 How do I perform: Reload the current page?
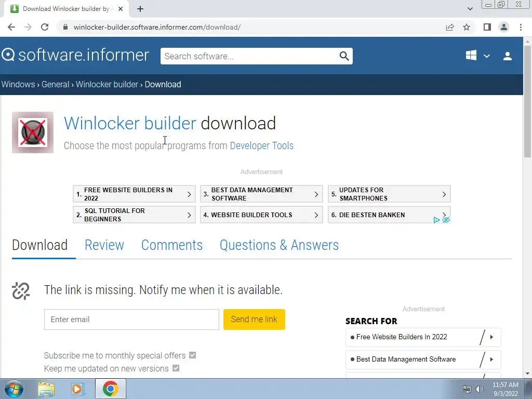(x=45, y=27)
